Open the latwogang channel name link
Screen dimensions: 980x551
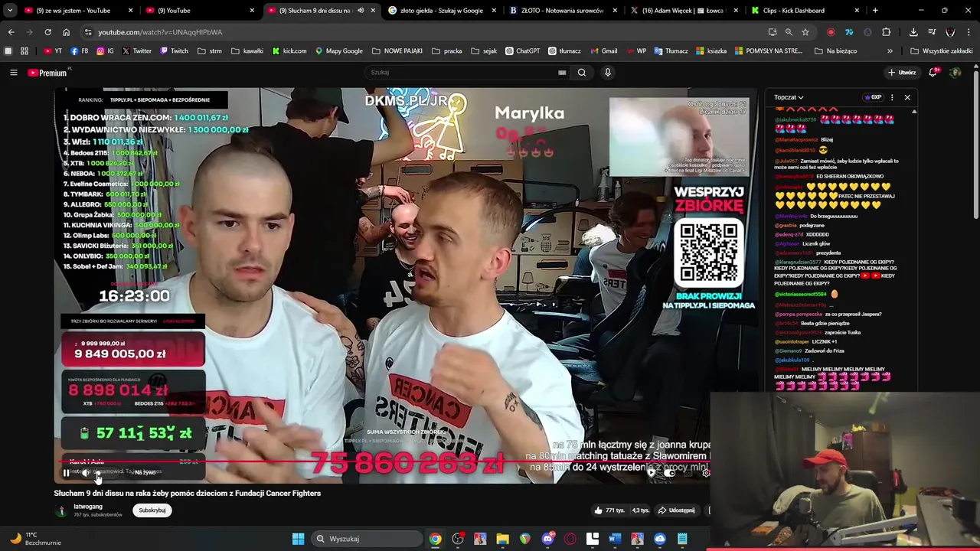[88, 507]
